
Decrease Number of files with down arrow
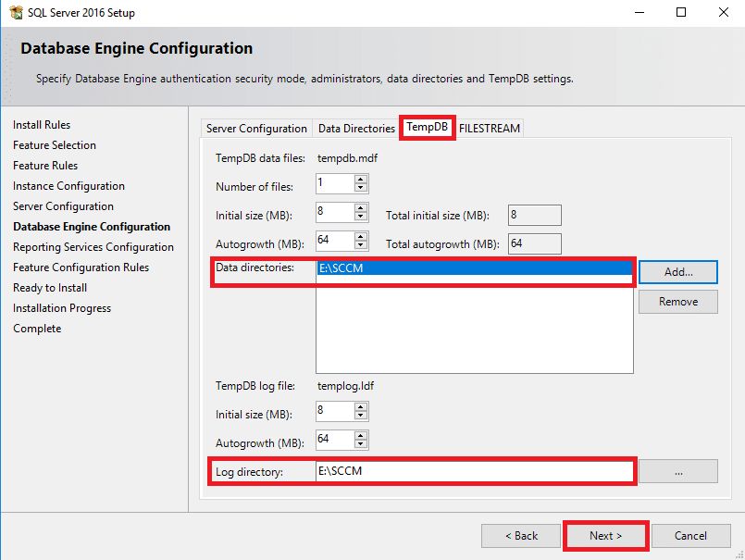pyautogui.click(x=361, y=188)
